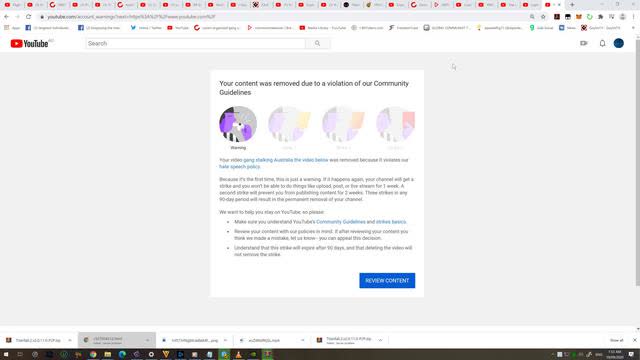Viewport: 640px width, 360px height.
Task: Expand options arrow for the .png download
Action: pyautogui.click(x=225, y=340)
